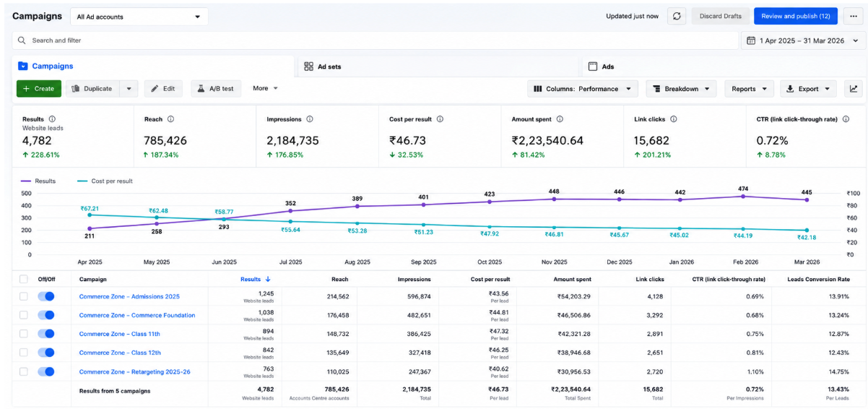Check the box for Class 11th row
Viewport: 868px width, 409px height.
pyautogui.click(x=24, y=334)
